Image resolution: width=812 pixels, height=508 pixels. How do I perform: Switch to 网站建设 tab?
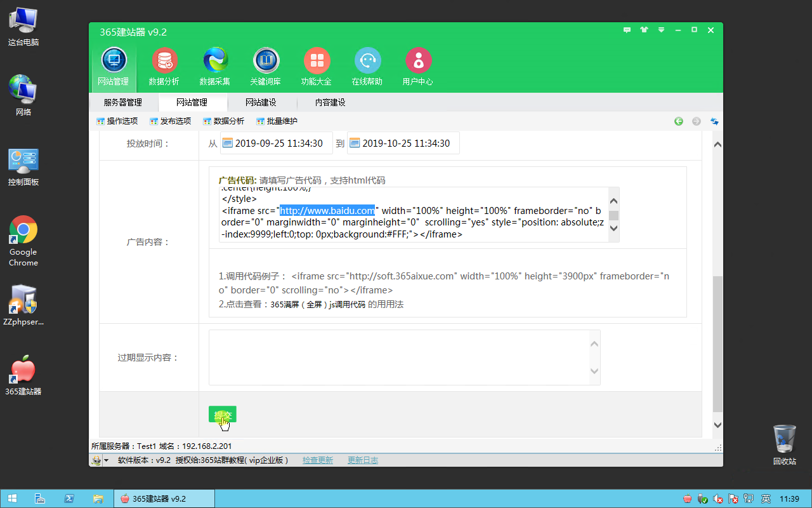point(261,102)
